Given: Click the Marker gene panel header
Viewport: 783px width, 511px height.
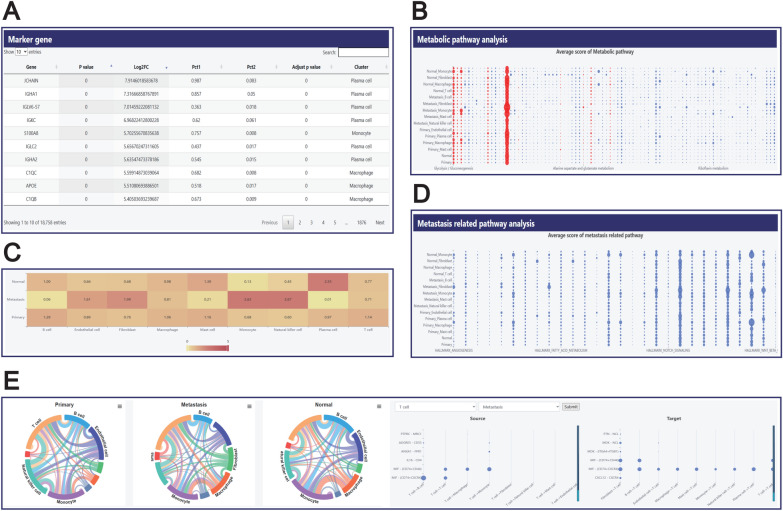Looking at the screenshot, I should (x=196, y=39).
